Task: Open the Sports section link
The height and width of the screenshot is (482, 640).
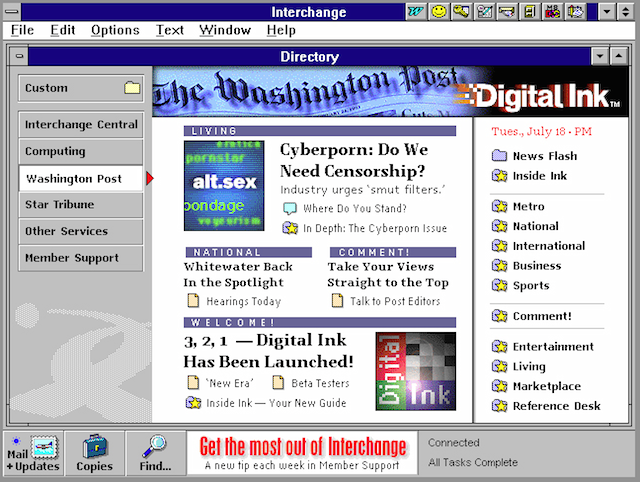Action: 530,286
